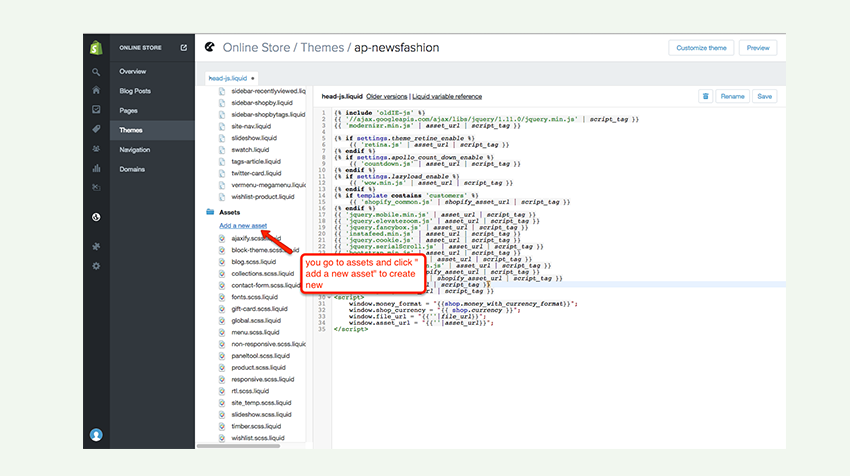Open Products tag icon
The image size is (850, 476).
(x=96, y=129)
